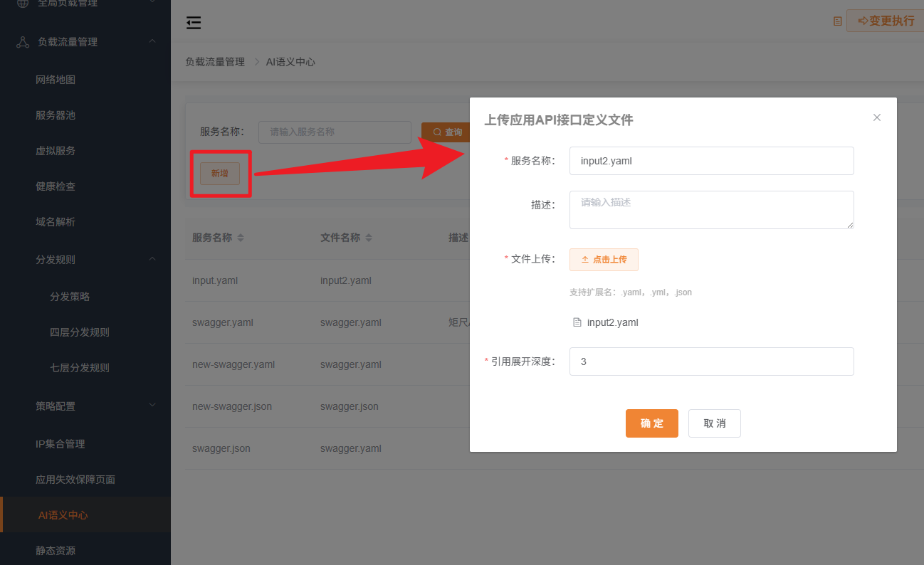Open the 四层分发规则 page

[x=80, y=332]
